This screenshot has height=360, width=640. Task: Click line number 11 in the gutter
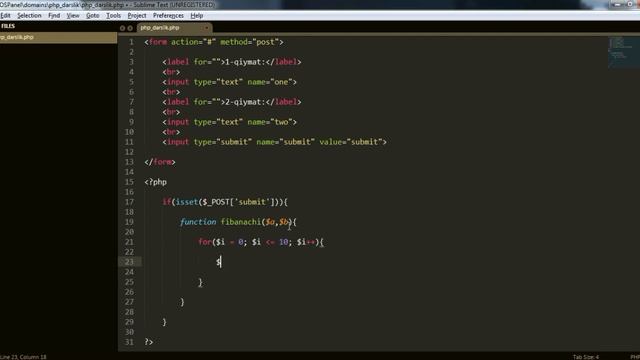point(129,142)
